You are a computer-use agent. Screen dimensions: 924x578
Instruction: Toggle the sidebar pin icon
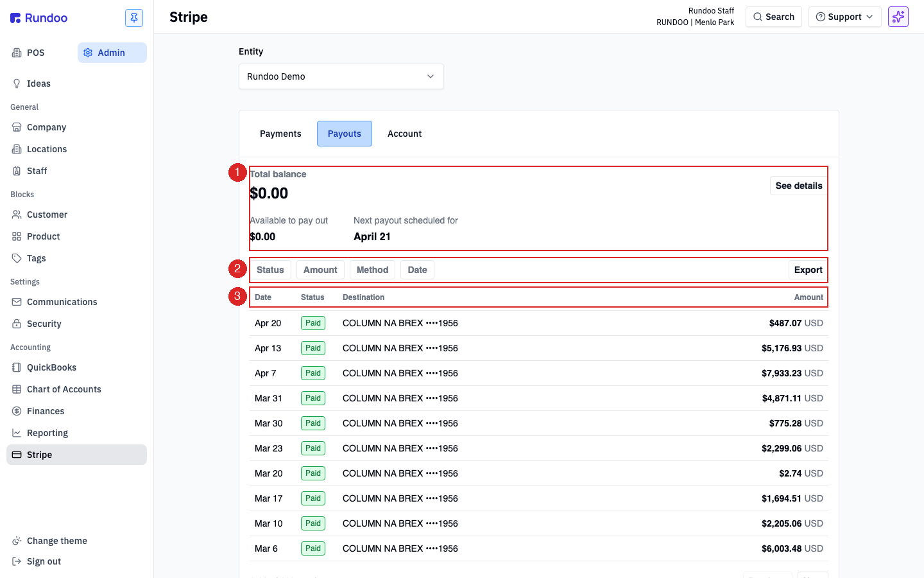point(134,18)
